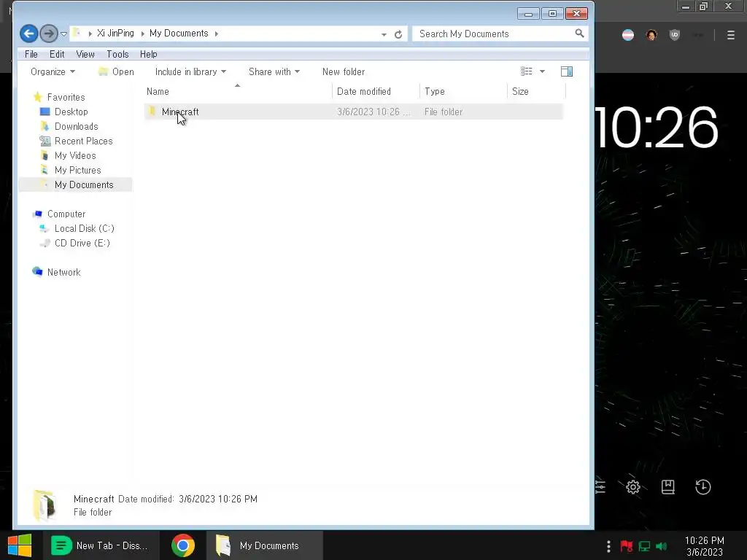The height and width of the screenshot is (560, 747).
Task: Change view using the view icon
Action: pyautogui.click(x=527, y=71)
